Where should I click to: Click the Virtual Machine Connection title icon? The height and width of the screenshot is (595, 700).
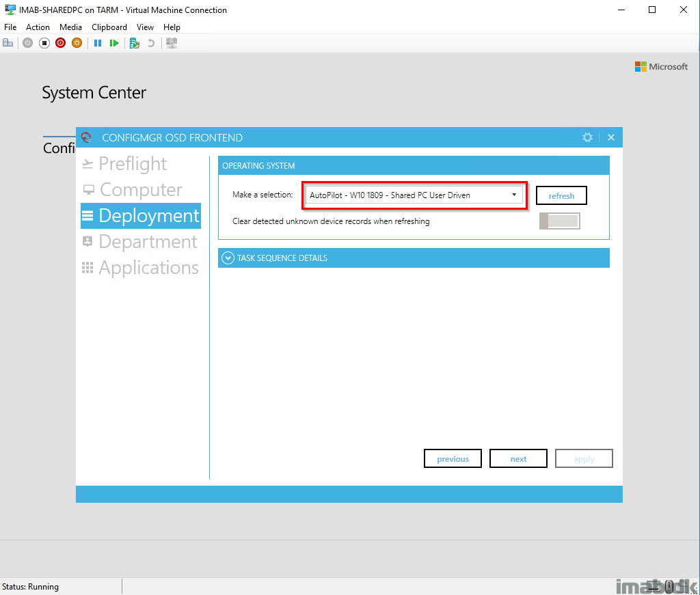[x=10, y=10]
